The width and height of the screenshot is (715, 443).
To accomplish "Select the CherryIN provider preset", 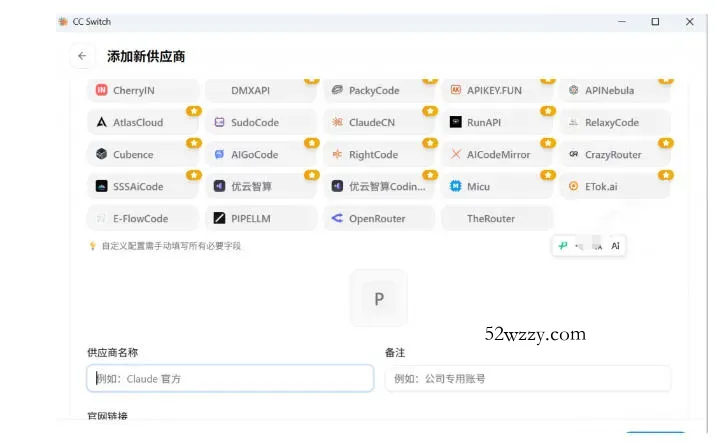I will pyautogui.click(x=143, y=90).
